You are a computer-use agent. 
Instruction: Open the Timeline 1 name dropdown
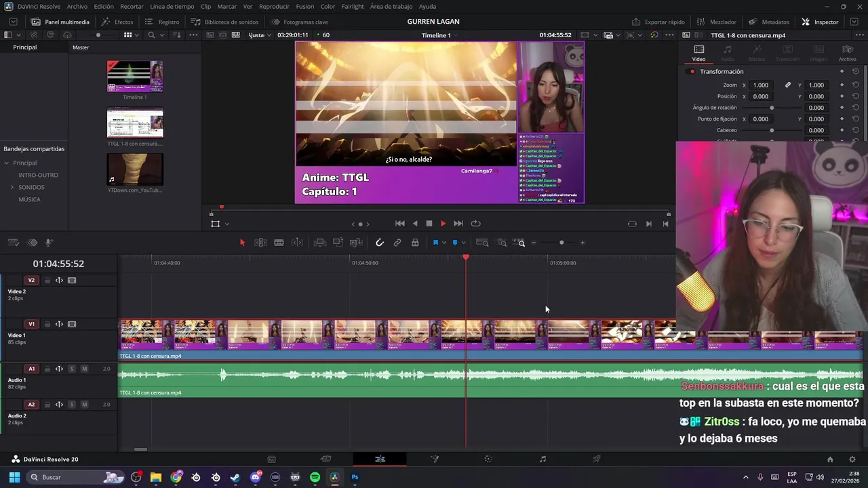click(456, 35)
